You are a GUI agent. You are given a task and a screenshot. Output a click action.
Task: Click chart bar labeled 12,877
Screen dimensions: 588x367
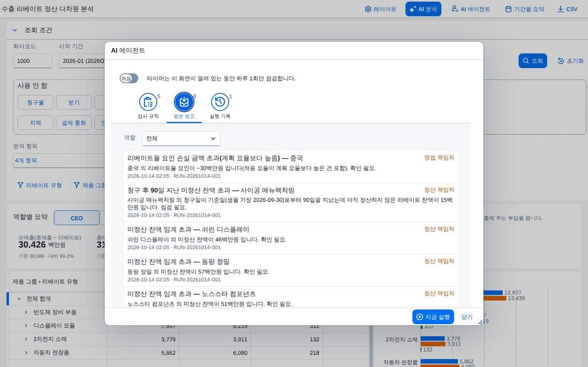(x=493, y=292)
